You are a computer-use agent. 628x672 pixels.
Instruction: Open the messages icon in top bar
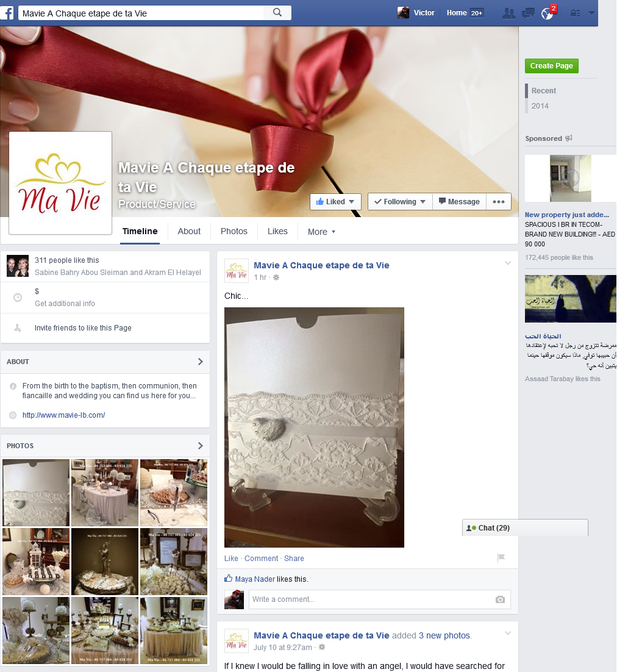(x=528, y=13)
